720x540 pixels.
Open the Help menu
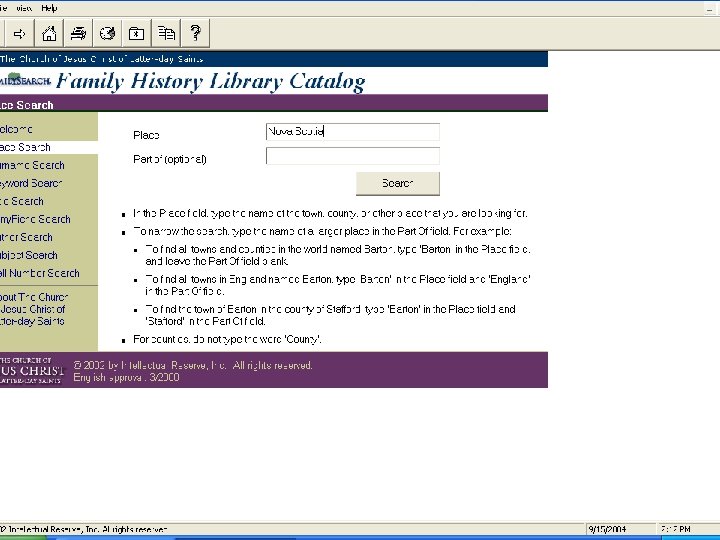pos(49,8)
